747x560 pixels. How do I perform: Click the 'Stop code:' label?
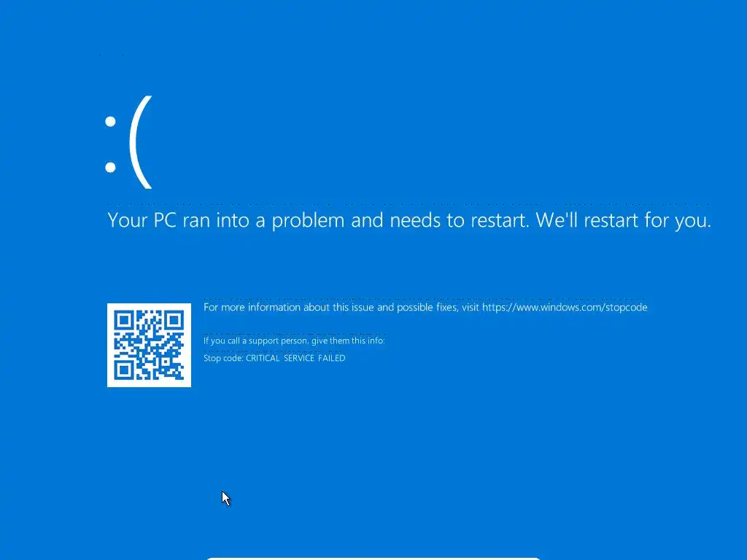tap(223, 358)
